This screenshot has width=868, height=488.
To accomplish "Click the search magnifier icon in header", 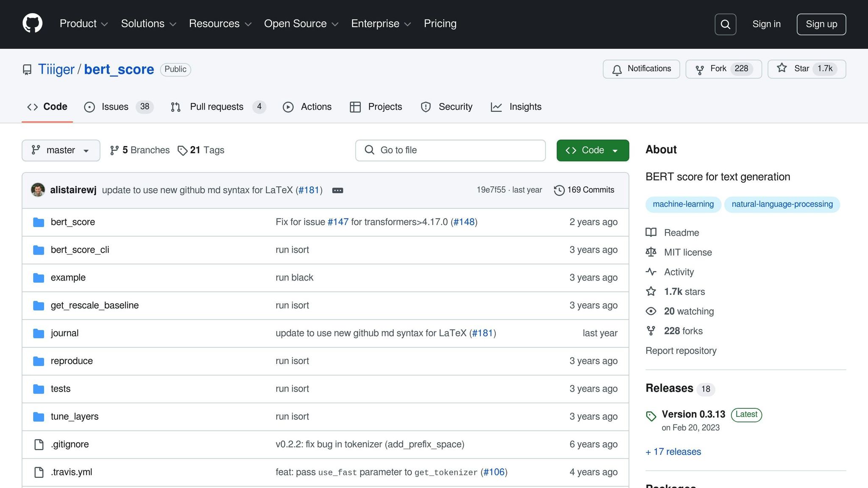I will click(725, 24).
